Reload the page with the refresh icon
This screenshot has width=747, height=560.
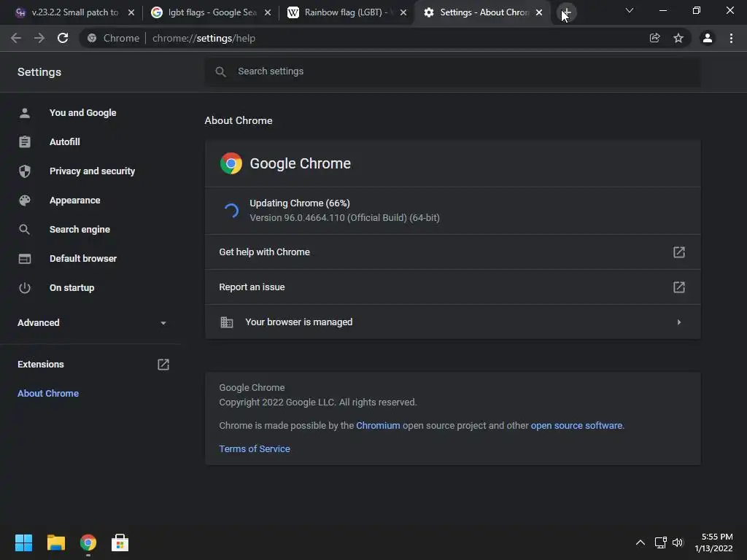tap(63, 38)
